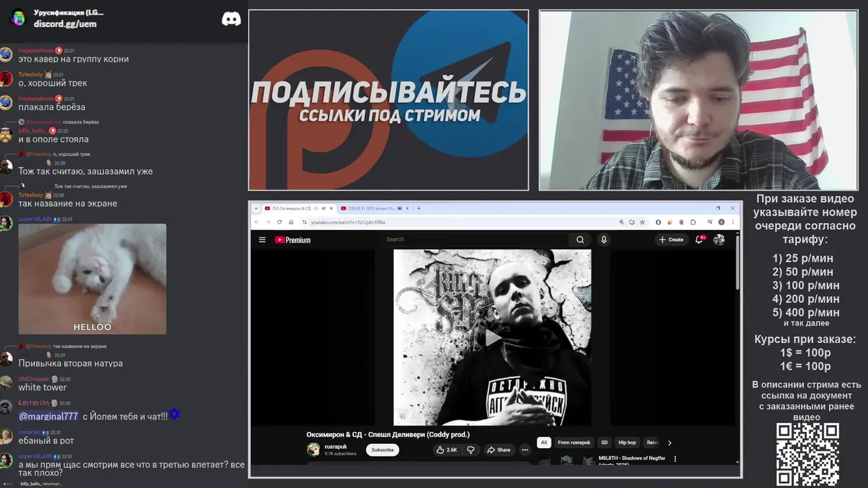
Task: Click the message "и в ополе стояла"
Action: [54, 139]
